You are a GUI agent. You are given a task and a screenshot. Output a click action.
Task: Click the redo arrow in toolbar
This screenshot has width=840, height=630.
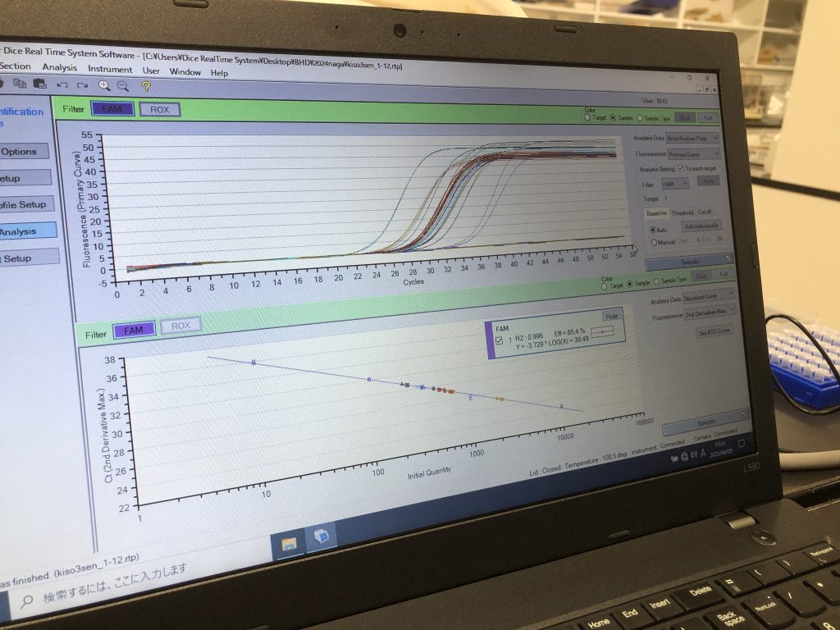point(81,84)
